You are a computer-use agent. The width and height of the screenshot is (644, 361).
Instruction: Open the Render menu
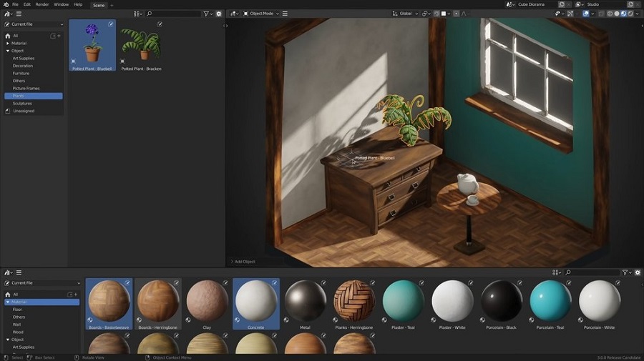(42, 4)
